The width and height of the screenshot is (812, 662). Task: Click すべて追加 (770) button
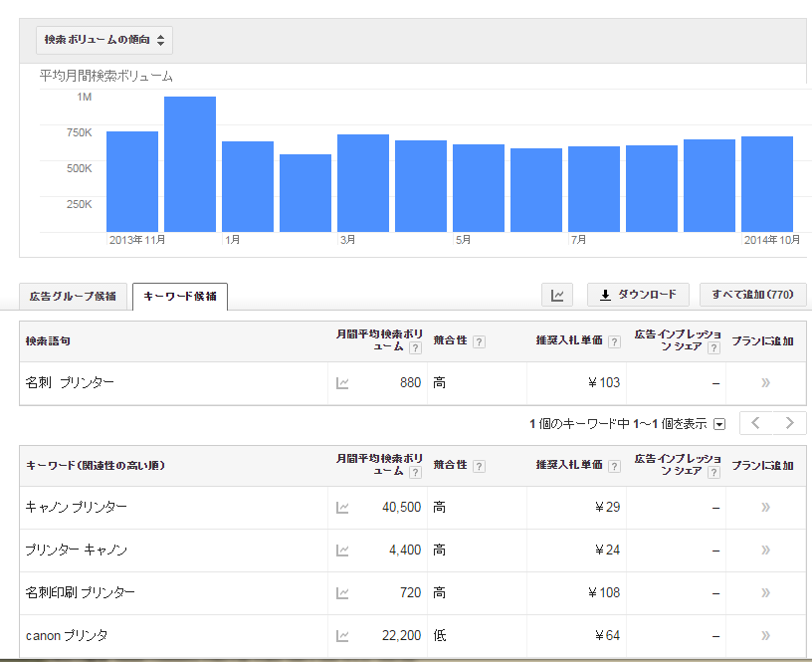point(752,295)
